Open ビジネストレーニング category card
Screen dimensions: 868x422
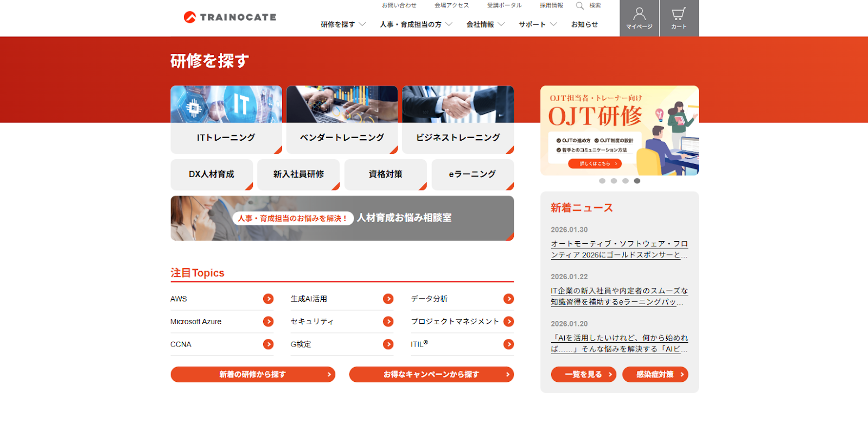458,119
